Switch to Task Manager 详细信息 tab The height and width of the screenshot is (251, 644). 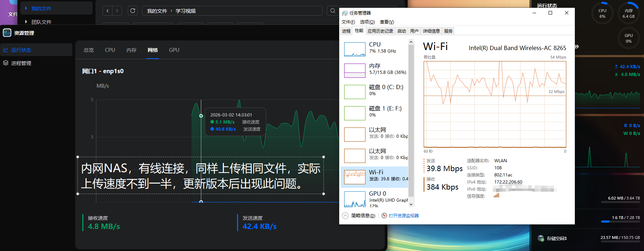tap(431, 31)
